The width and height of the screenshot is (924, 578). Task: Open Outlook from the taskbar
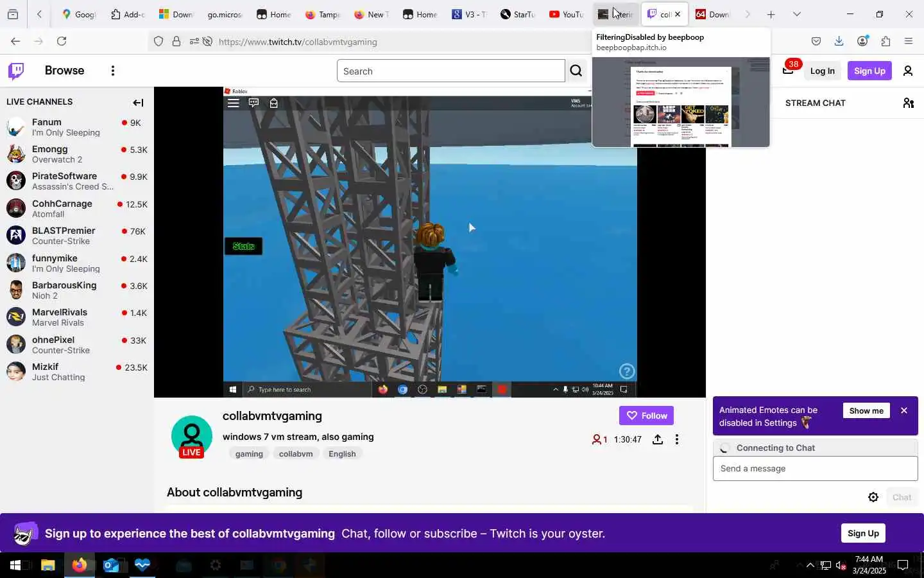pos(111,565)
